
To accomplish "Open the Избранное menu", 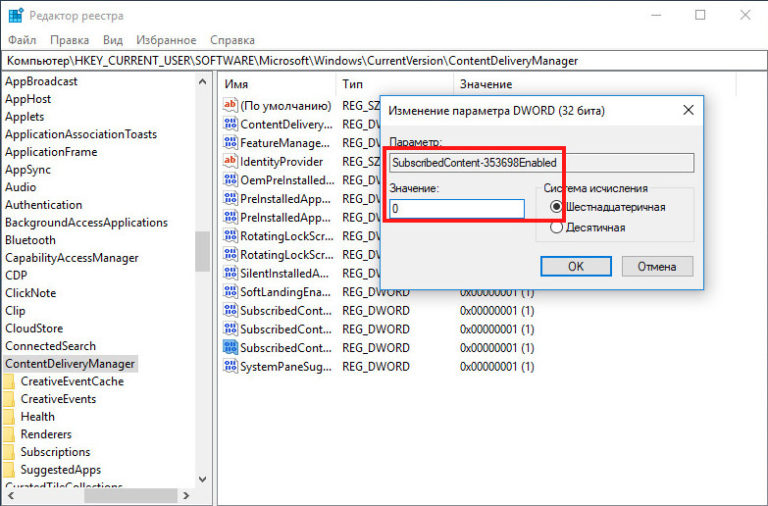I will pyautogui.click(x=166, y=40).
